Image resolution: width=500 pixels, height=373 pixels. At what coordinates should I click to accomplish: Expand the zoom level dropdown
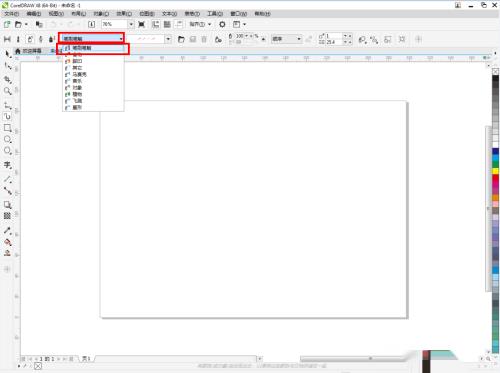[x=131, y=24]
